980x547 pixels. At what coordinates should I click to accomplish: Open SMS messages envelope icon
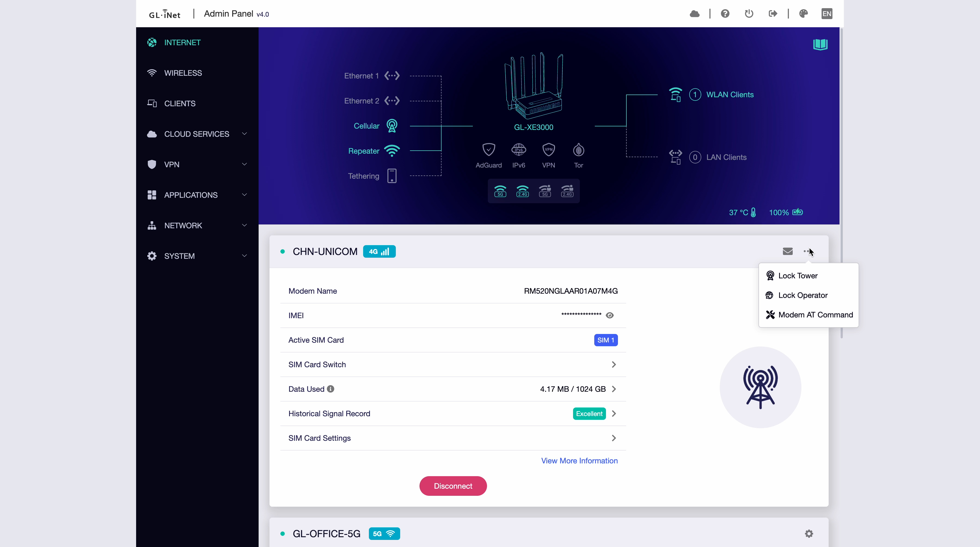(788, 251)
